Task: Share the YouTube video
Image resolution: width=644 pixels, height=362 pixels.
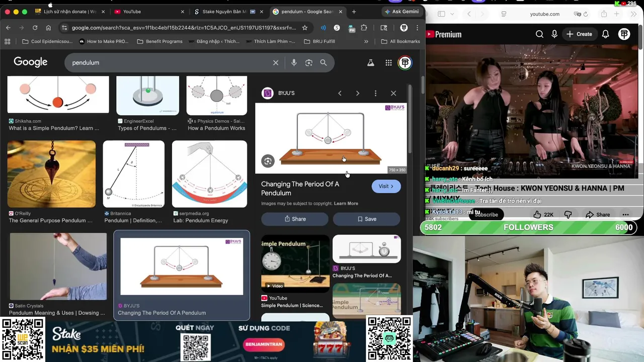Action: pos(598,215)
